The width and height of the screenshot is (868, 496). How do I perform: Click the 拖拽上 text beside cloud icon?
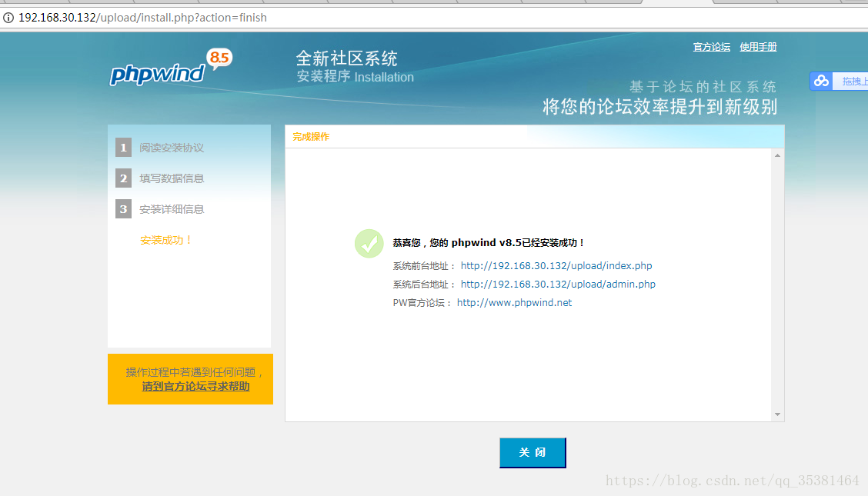855,82
